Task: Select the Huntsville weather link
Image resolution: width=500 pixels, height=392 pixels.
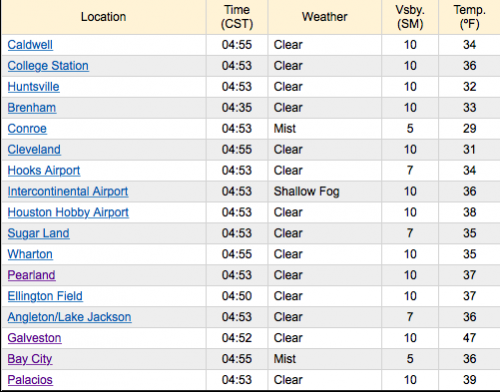Action: coord(33,87)
